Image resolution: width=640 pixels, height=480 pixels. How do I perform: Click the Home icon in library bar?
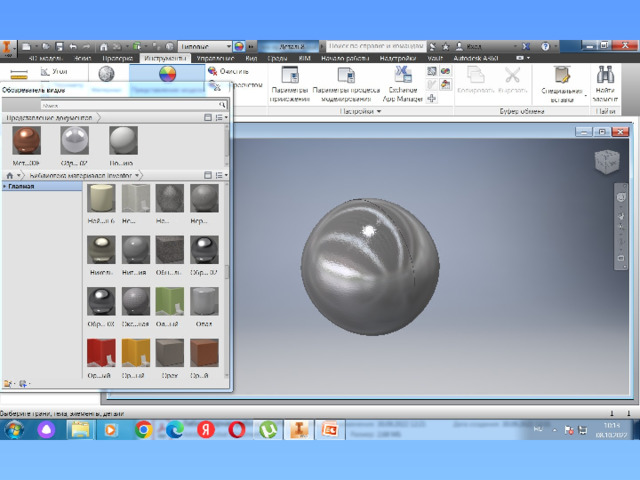pos(9,175)
